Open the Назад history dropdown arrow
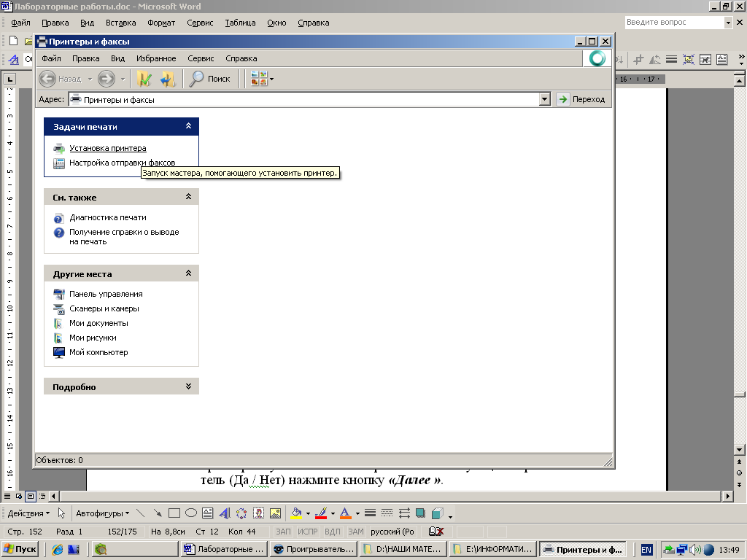 click(90, 79)
